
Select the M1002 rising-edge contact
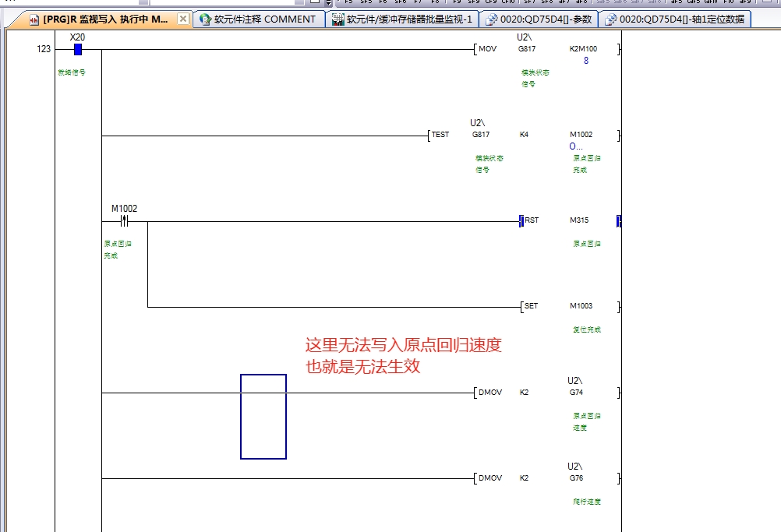[124, 221]
